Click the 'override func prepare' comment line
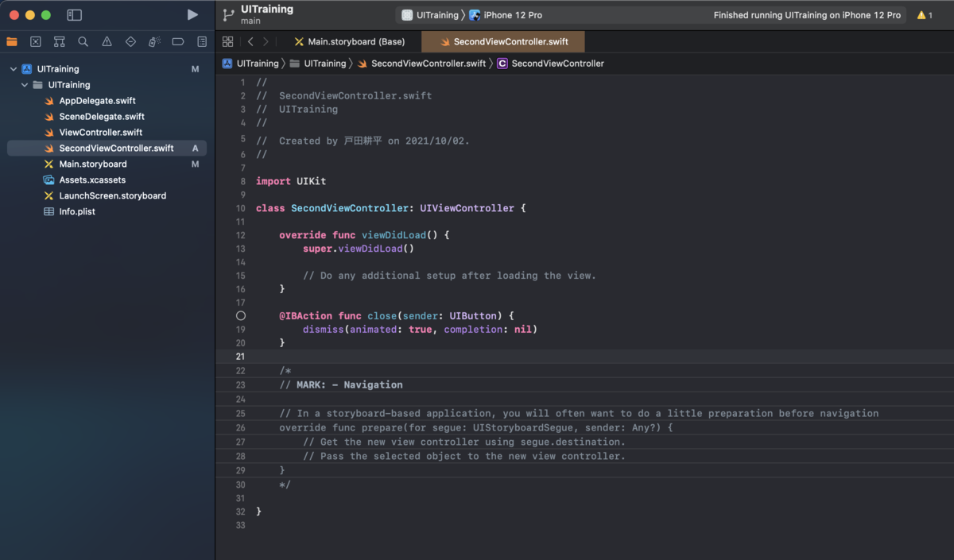The height and width of the screenshot is (560, 954). pos(476,427)
